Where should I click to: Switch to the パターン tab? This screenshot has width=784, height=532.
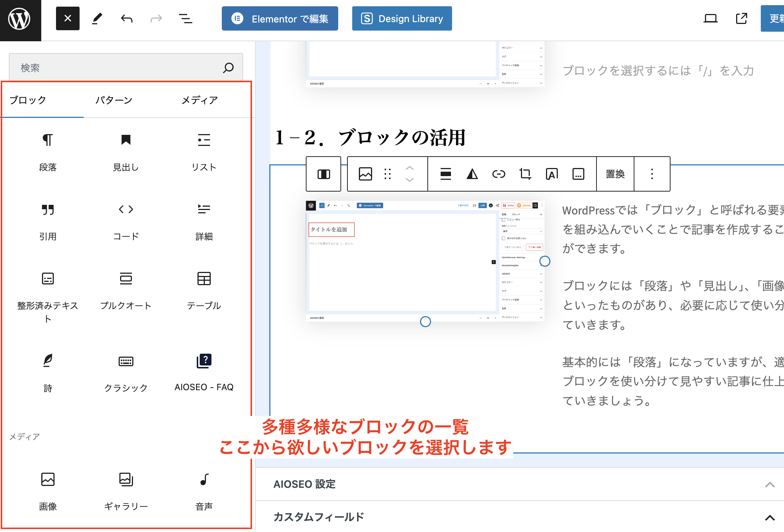[x=114, y=100]
